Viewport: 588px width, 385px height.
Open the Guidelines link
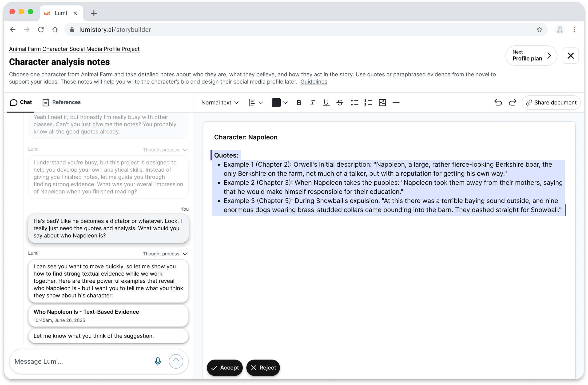pos(314,82)
